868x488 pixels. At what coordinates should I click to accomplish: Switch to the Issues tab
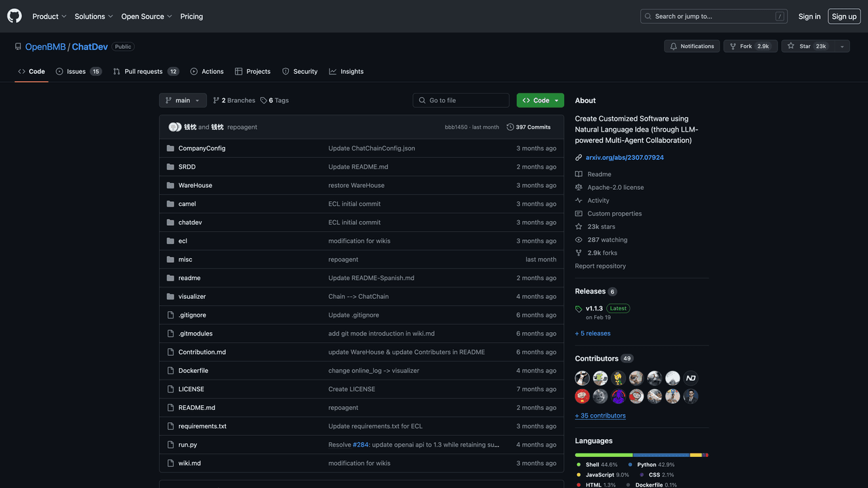[x=79, y=71]
